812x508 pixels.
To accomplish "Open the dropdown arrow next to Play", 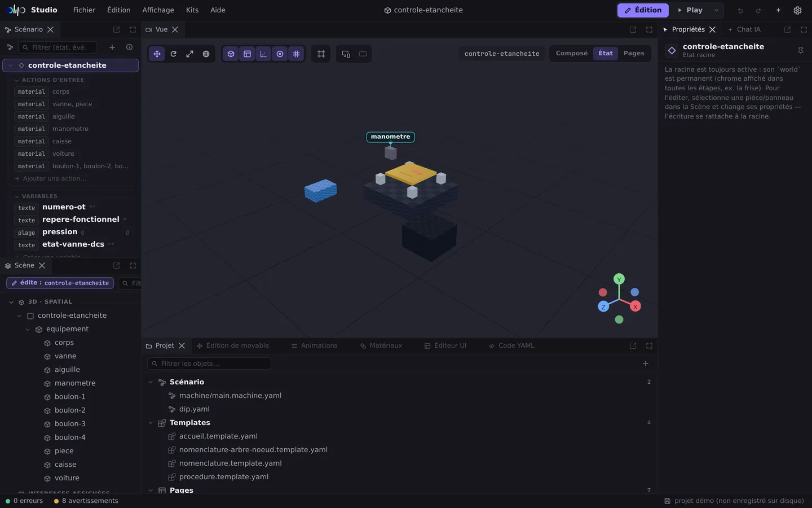I will coord(716,10).
